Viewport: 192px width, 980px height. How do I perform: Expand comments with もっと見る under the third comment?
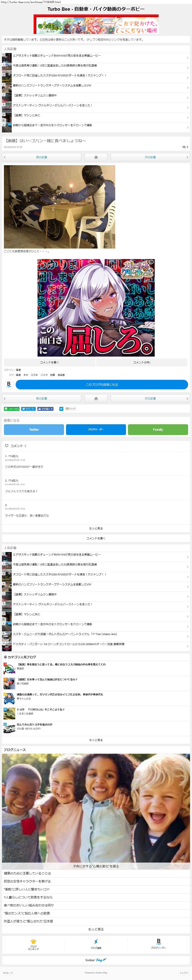pos(96,528)
